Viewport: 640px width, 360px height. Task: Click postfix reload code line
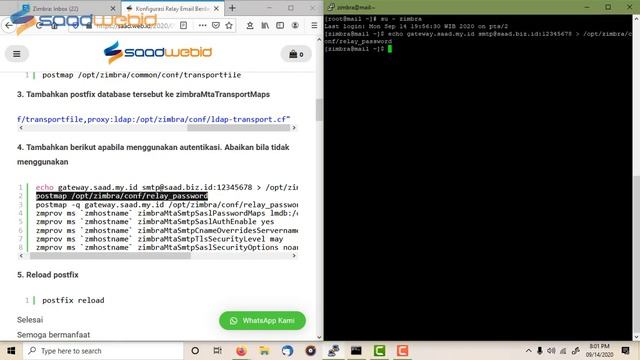click(x=73, y=300)
